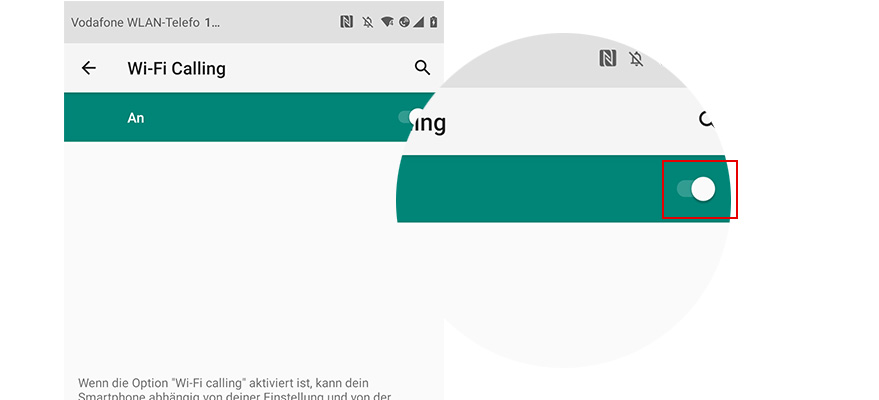Viewport: 879px width, 400px height.
Task: Toggle the Wi-Fi Calling switch highlighted in red
Action: pyautogui.click(x=696, y=189)
